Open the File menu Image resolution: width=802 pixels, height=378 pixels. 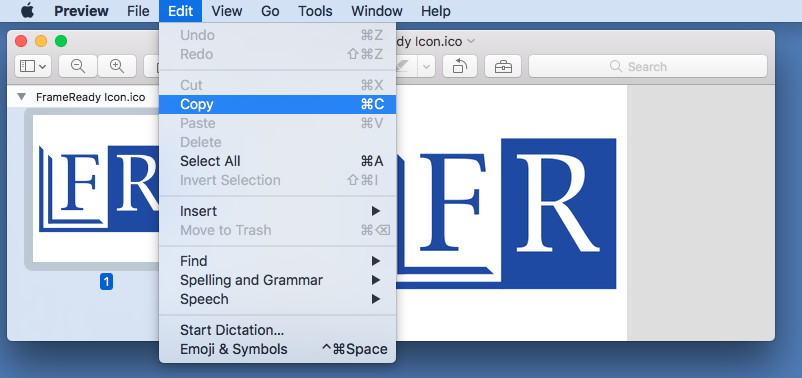tap(138, 11)
